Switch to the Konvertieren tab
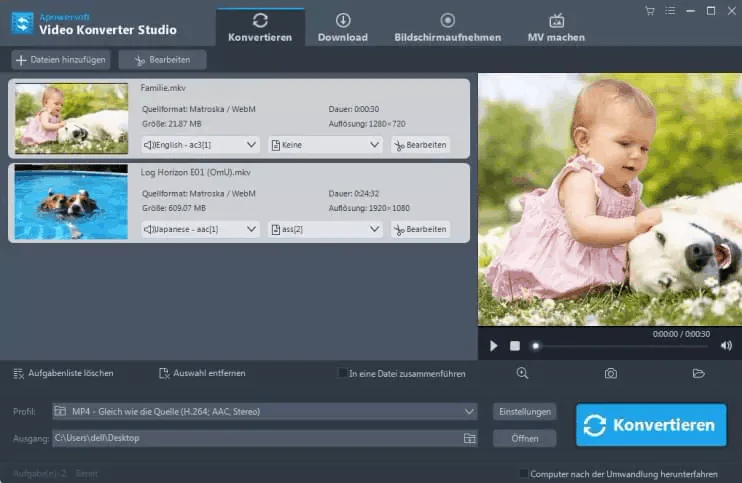 pyautogui.click(x=260, y=27)
